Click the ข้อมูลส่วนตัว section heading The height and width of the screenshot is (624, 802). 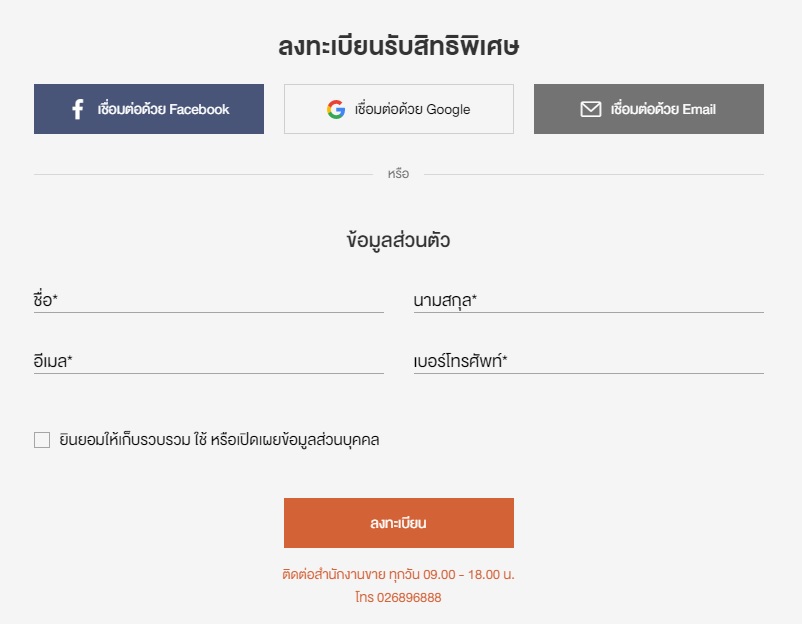pos(398,240)
